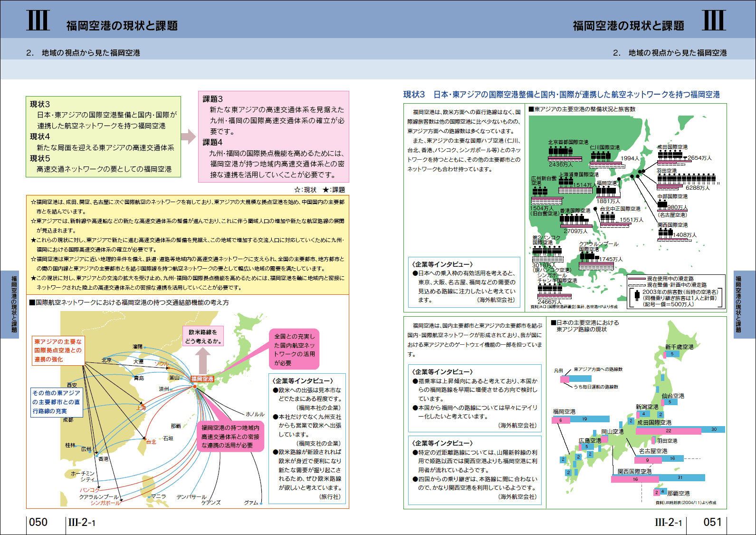
Task: Click the 新潟空港 label on the Japan map
Action: point(647,407)
